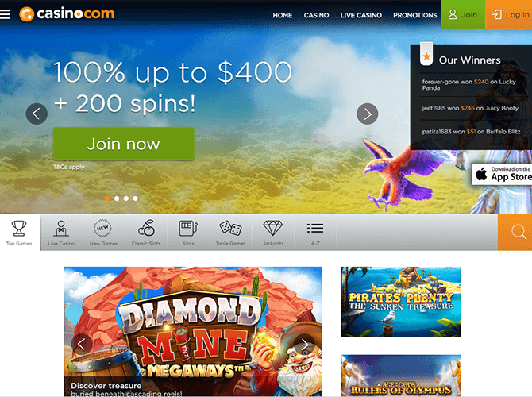This screenshot has width=532, height=397.
Task: Go to next hero banner slide
Action: 367,114
